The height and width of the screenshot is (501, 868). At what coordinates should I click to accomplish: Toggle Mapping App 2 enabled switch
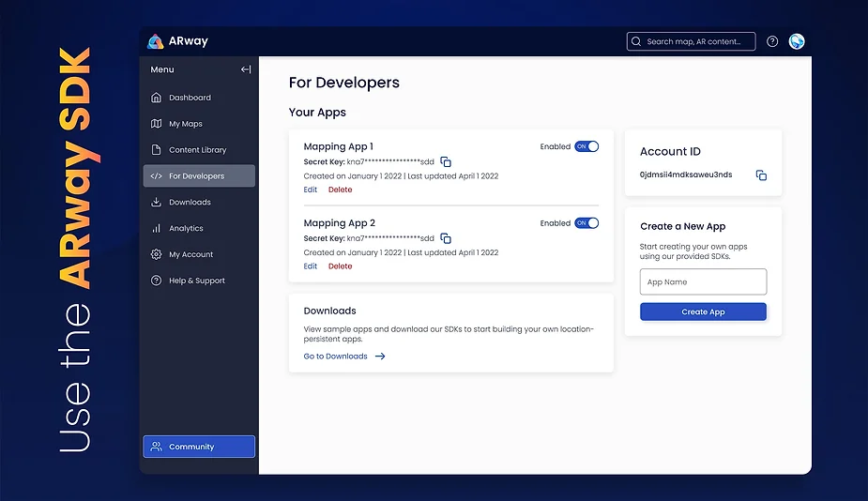(x=586, y=223)
